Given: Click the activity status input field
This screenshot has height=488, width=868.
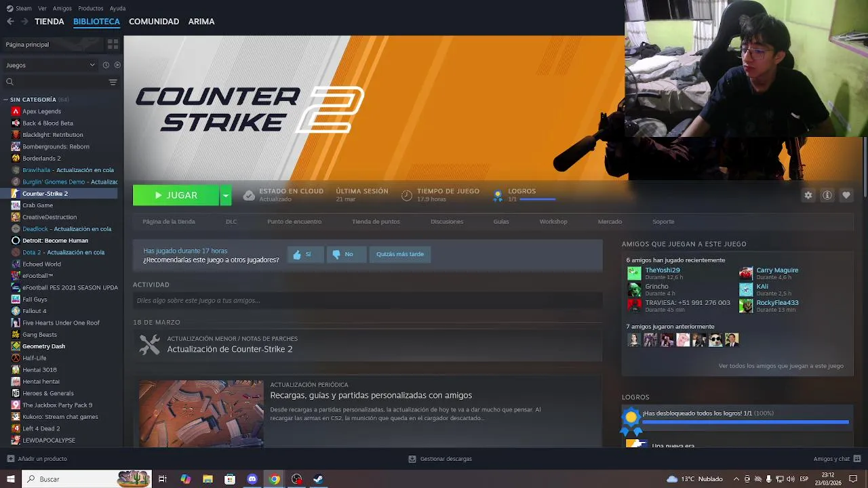Looking at the screenshot, I should click(368, 300).
